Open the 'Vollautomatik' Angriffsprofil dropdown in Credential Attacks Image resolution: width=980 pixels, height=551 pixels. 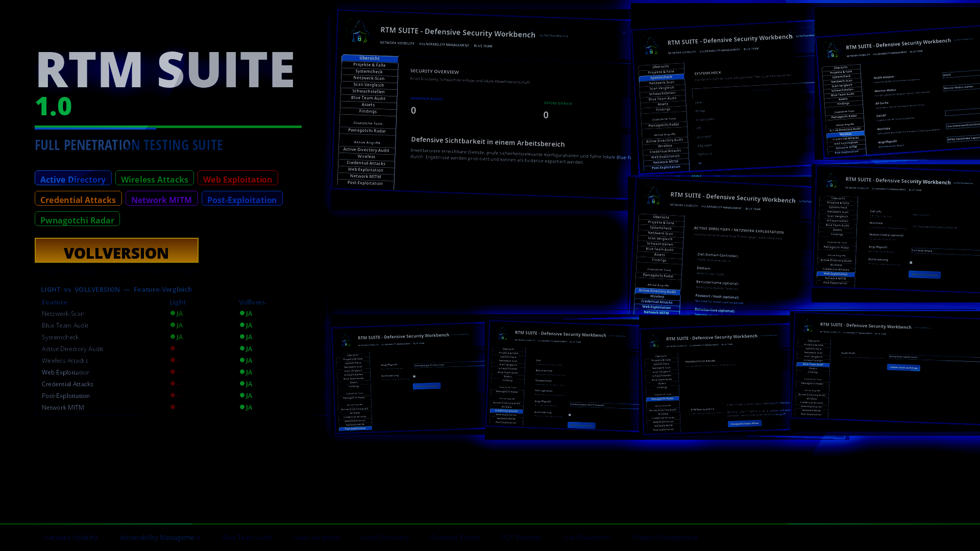[x=604, y=405]
